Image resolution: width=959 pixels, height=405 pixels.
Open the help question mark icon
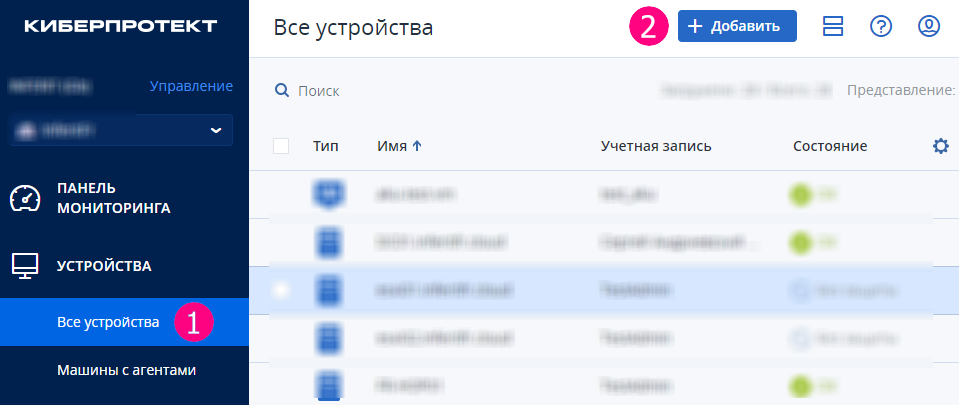coord(881,26)
